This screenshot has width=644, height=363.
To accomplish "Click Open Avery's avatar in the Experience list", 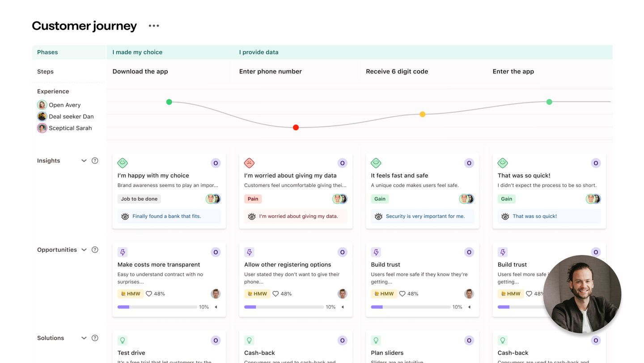I will click(41, 104).
